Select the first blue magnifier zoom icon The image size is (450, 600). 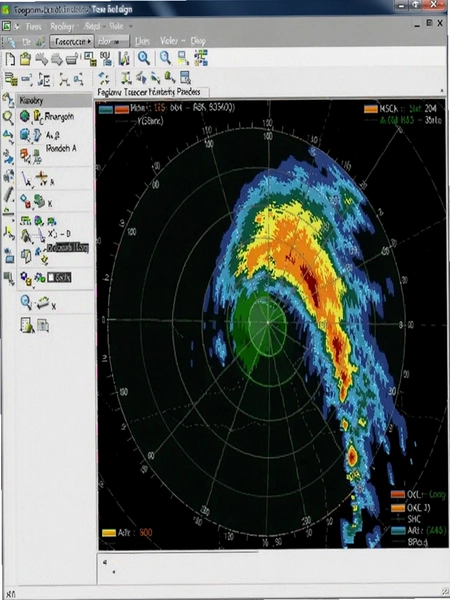click(x=144, y=58)
